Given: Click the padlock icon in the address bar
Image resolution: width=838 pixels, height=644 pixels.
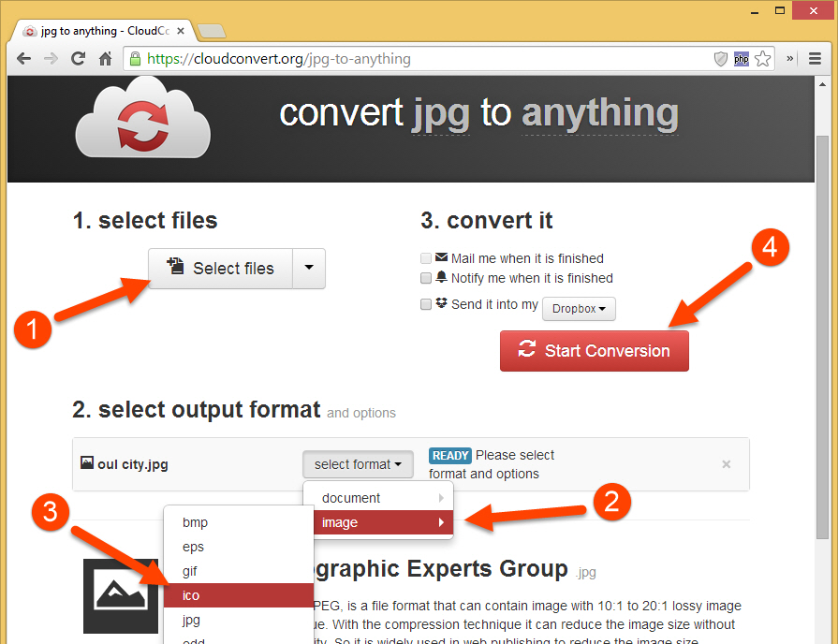Looking at the screenshot, I should point(136,58).
